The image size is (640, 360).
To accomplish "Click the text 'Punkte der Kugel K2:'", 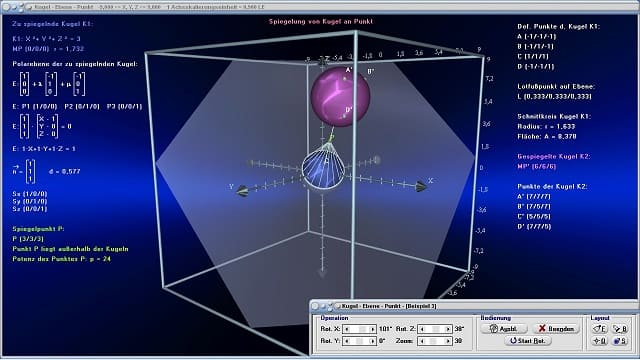I will [552, 187].
